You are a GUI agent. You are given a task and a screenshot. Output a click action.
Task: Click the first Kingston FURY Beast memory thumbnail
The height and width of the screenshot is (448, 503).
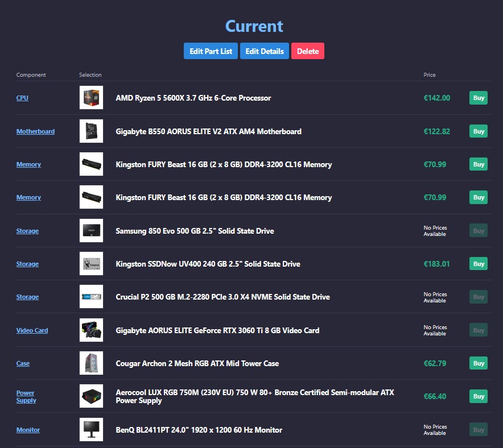pos(92,164)
